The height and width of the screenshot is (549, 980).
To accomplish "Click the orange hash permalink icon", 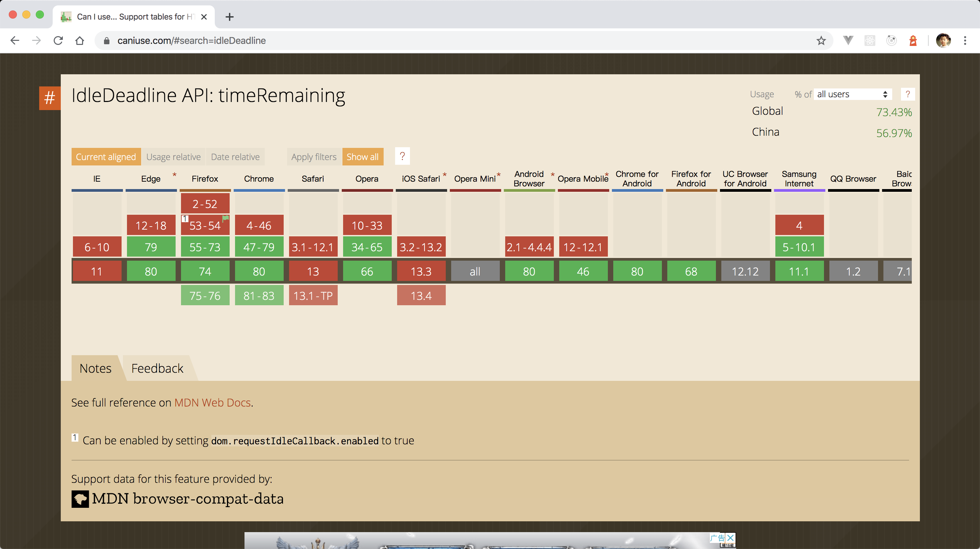I will [49, 98].
